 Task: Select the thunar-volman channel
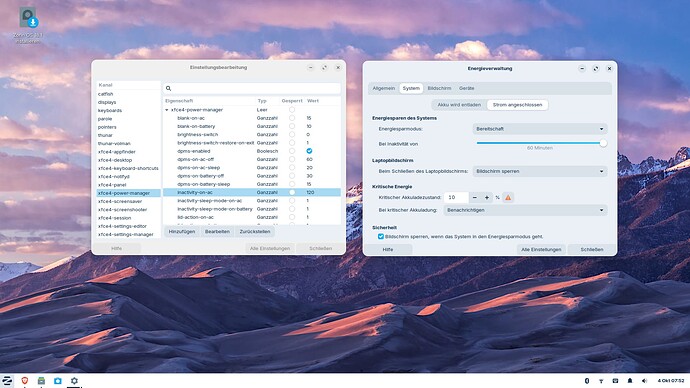point(128,143)
